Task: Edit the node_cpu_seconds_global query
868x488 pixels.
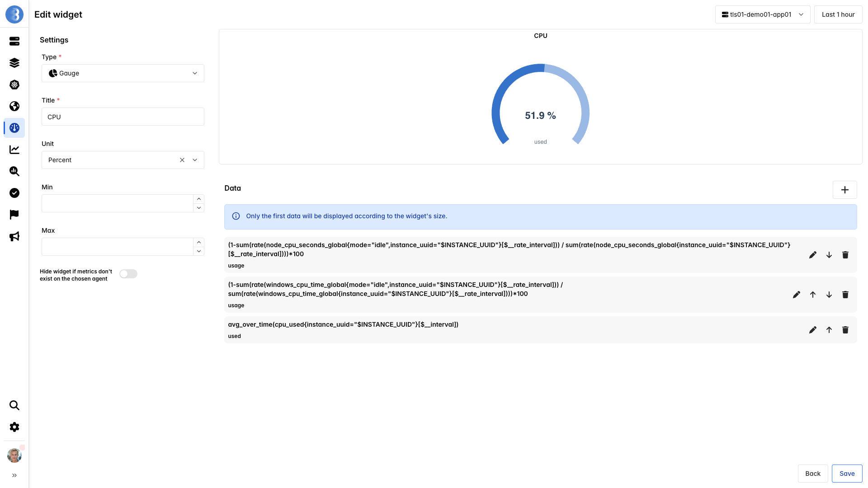Action: [813, 255]
